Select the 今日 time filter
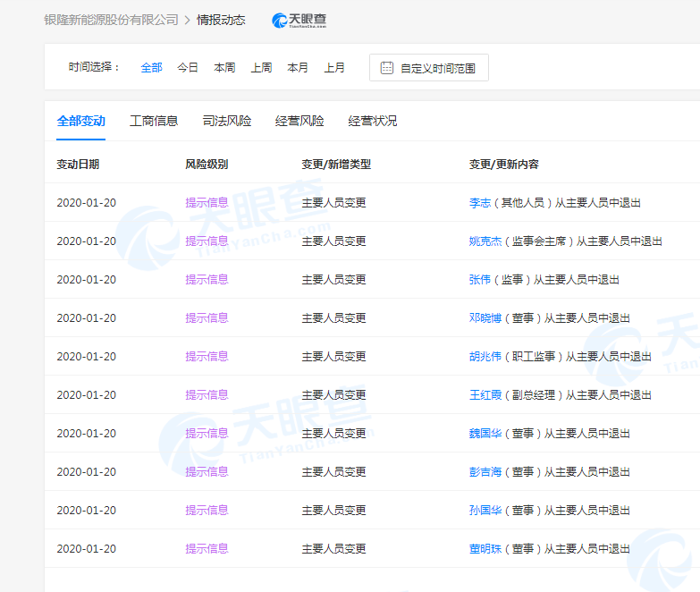Image resolution: width=700 pixels, height=592 pixels. tap(188, 68)
